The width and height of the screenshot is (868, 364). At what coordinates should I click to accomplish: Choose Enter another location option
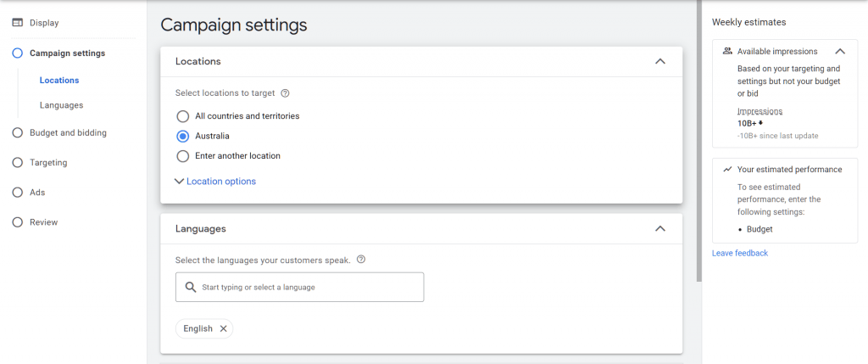click(x=182, y=156)
